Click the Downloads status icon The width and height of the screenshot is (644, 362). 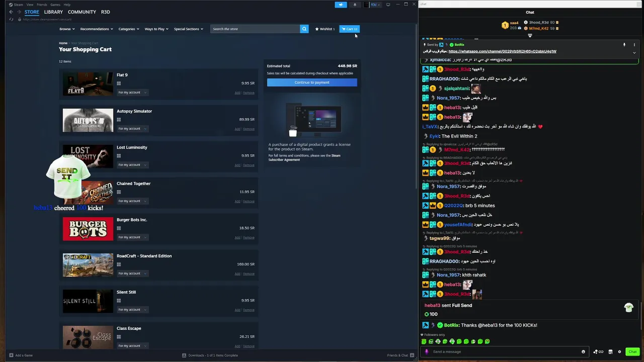(x=184, y=355)
